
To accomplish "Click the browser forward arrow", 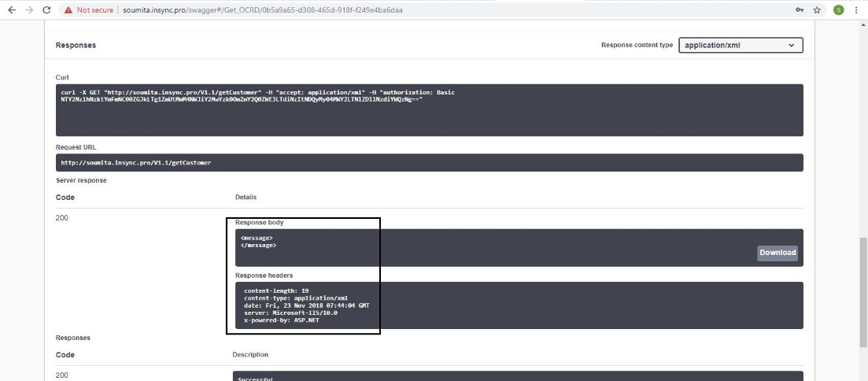I will (x=29, y=10).
